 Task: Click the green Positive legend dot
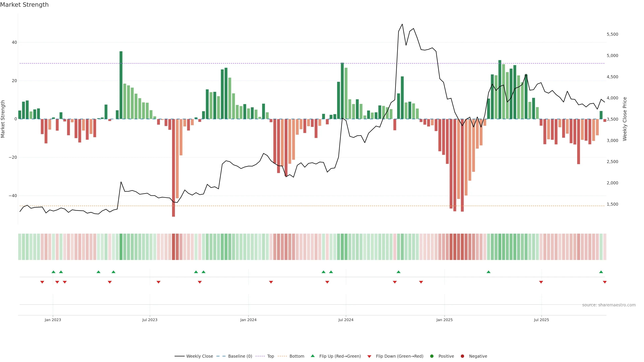(x=432, y=356)
